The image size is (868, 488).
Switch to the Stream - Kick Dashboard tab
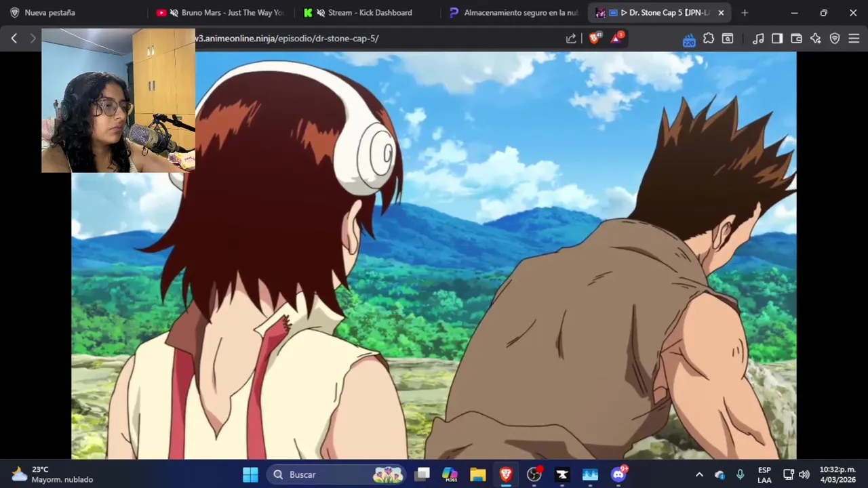pyautogui.click(x=366, y=12)
